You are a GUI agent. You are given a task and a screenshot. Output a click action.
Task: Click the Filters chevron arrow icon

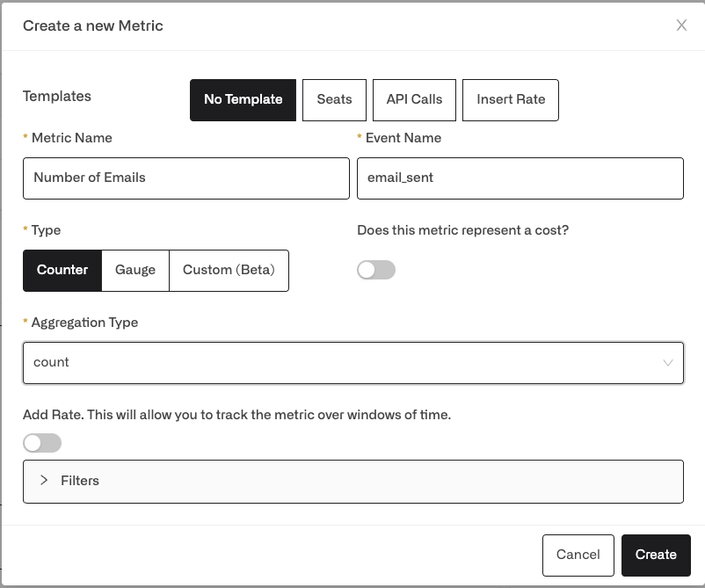click(x=44, y=480)
